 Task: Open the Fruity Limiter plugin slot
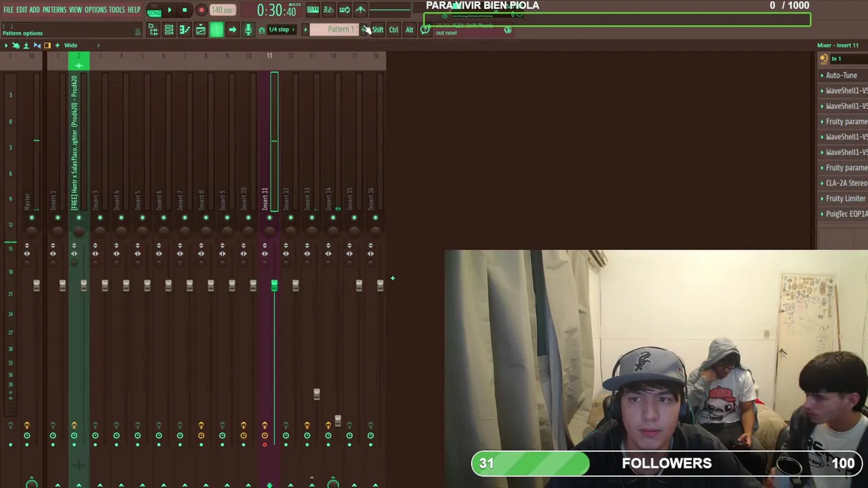(x=844, y=199)
